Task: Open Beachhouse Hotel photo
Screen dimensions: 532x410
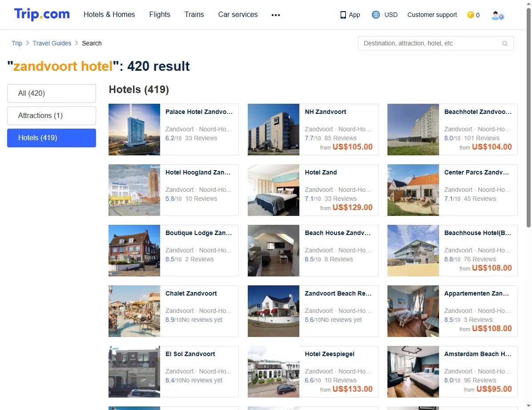Action: click(413, 251)
